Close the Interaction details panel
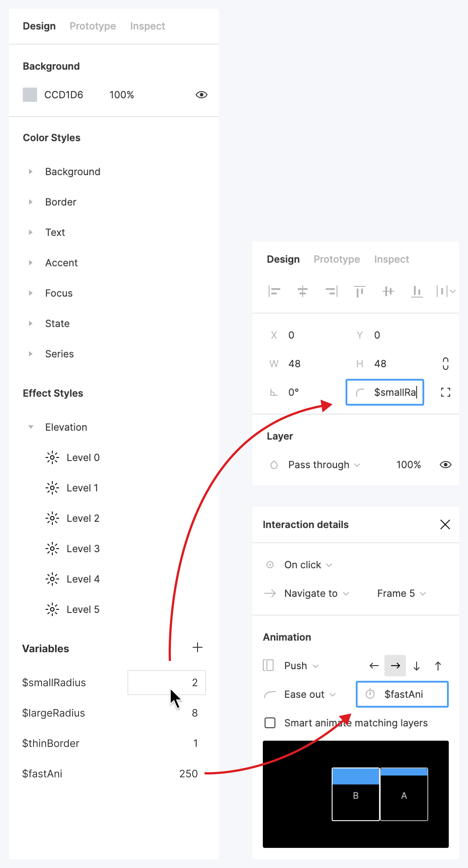Screen dimensions: 468x868 [x=445, y=524]
